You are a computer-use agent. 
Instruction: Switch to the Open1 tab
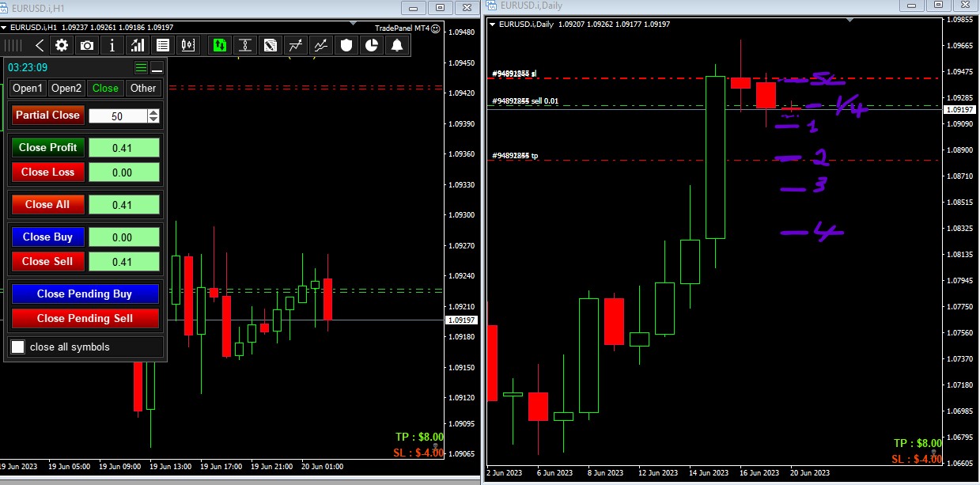tap(28, 88)
